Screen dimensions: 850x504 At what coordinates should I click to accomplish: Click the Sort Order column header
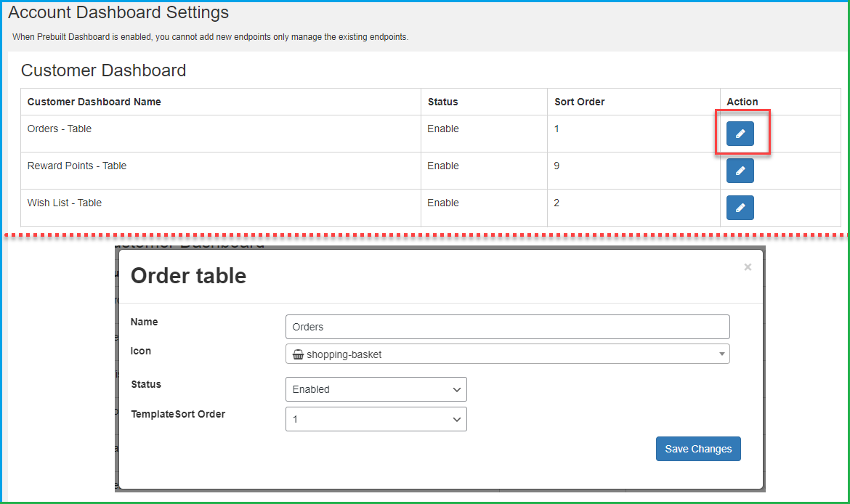(579, 102)
